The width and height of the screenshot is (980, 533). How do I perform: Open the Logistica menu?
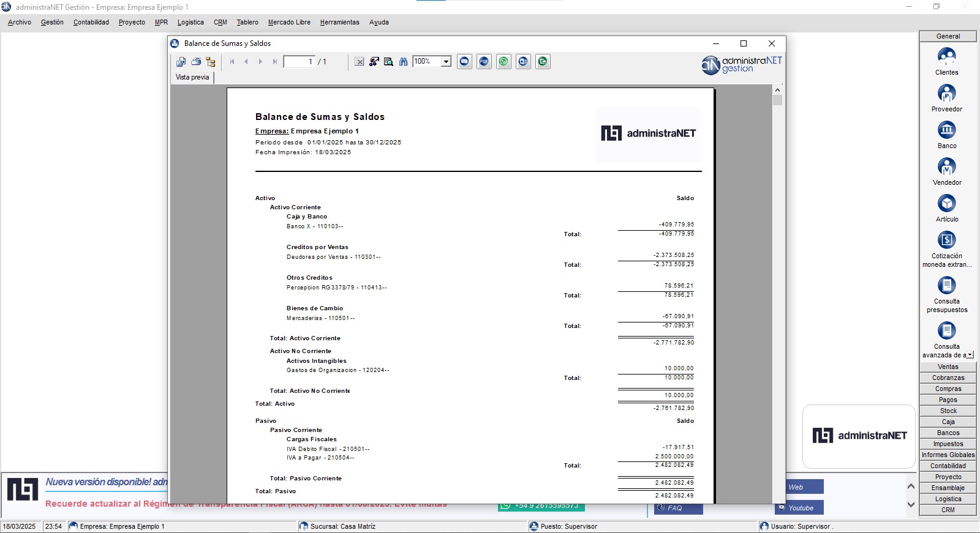(190, 22)
